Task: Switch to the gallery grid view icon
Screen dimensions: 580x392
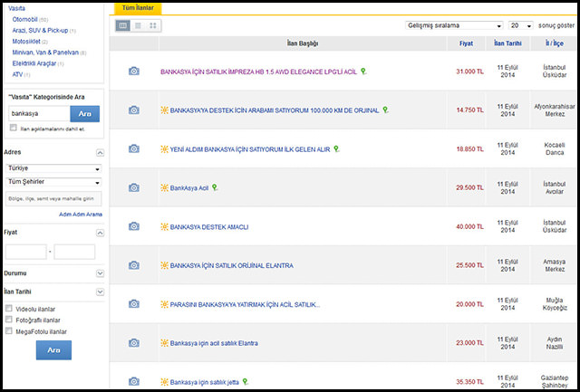Action: click(152, 26)
